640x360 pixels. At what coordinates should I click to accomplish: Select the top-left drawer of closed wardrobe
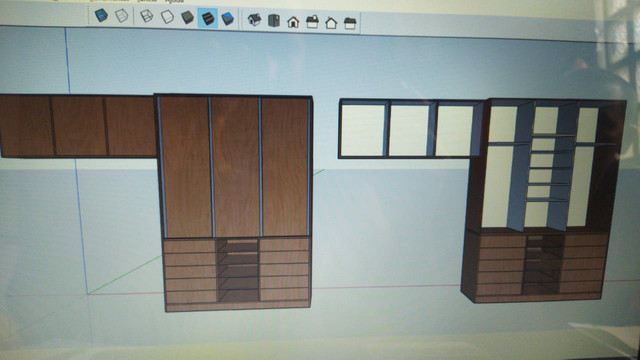coord(189,247)
